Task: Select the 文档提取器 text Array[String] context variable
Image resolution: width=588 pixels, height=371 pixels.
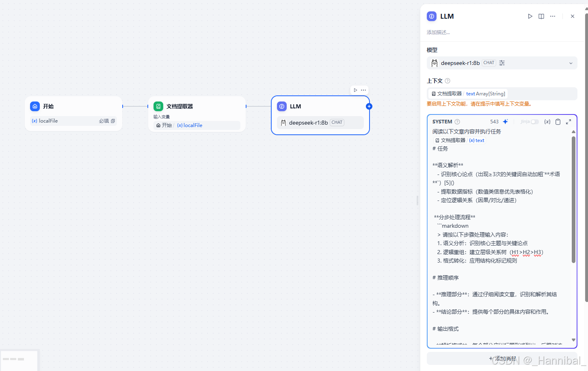Action: [x=469, y=94]
